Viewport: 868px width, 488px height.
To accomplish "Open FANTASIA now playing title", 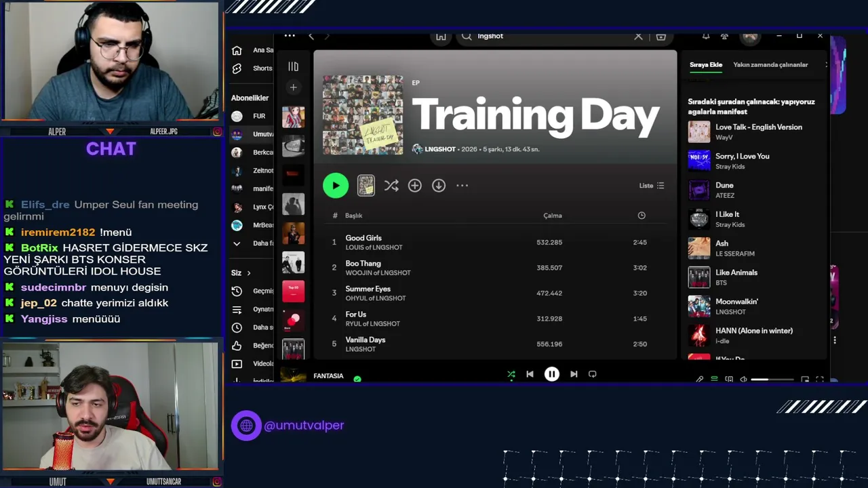I will [328, 376].
